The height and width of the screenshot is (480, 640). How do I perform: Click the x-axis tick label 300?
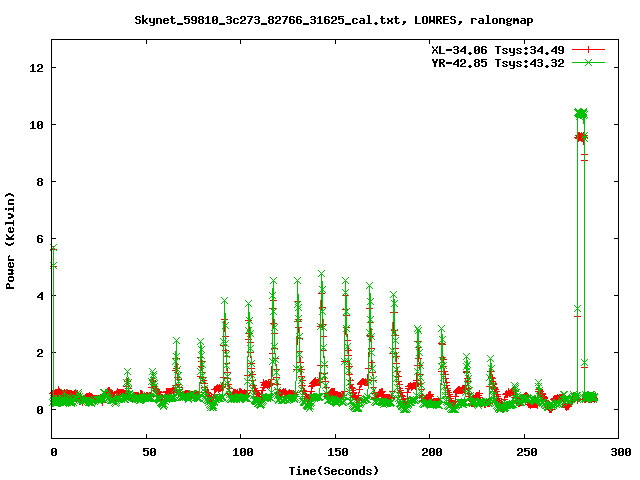[621, 452]
